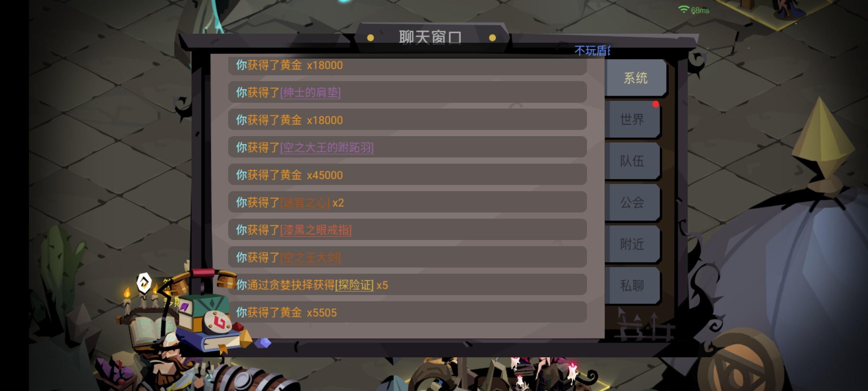Image resolution: width=868 pixels, height=391 pixels.
Task: Open the 空之王大剑 item link
Action: 310,258
